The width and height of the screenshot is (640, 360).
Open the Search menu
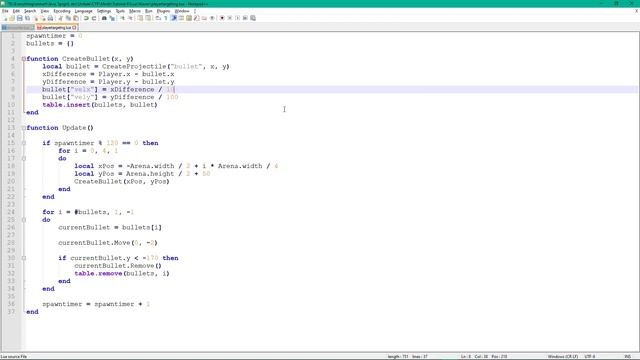click(x=30, y=11)
